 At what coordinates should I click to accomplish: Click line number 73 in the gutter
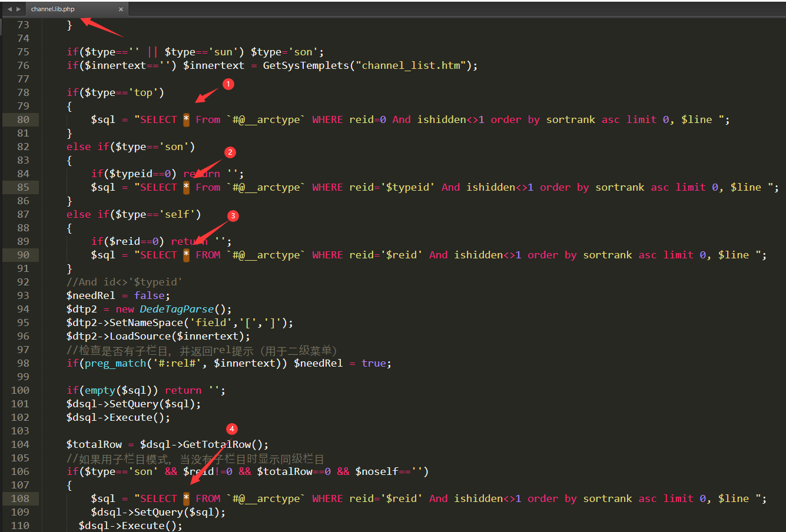pos(23,25)
